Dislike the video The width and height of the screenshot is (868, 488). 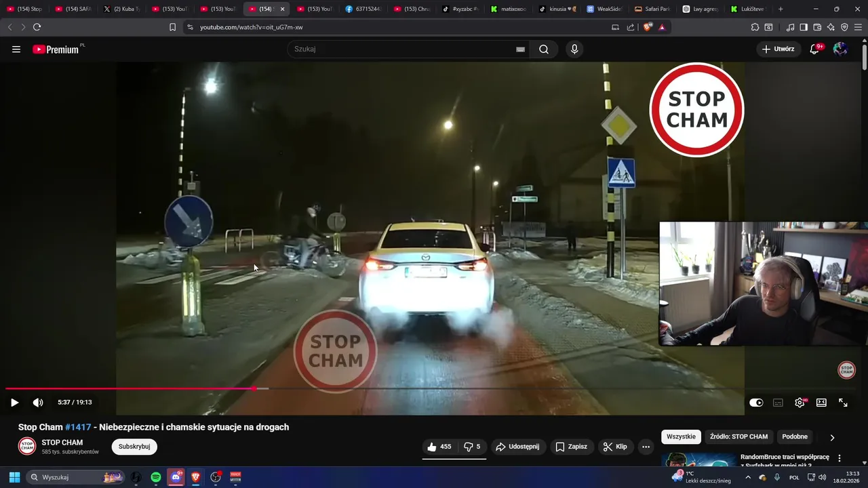coord(472,447)
